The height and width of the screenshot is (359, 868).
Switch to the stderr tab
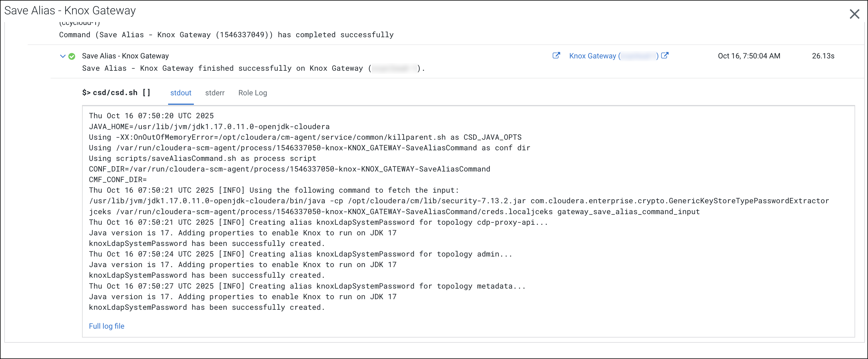pyautogui.click(x=215, y=93)
